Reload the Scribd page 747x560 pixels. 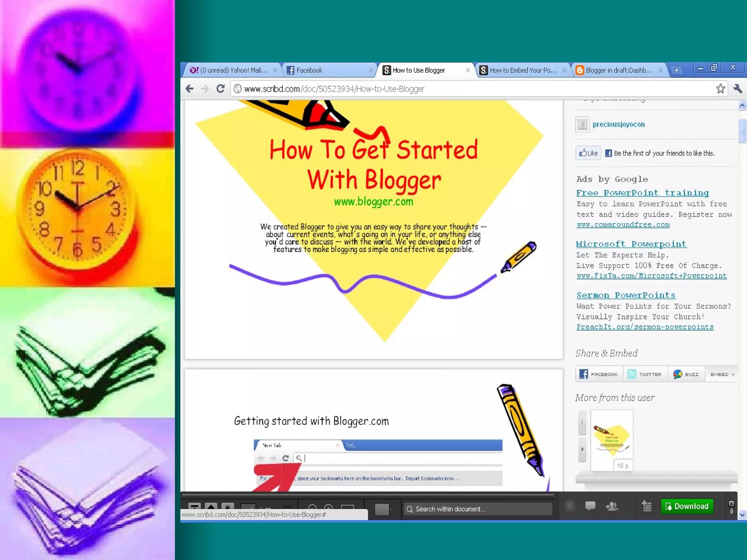point(220,89)
